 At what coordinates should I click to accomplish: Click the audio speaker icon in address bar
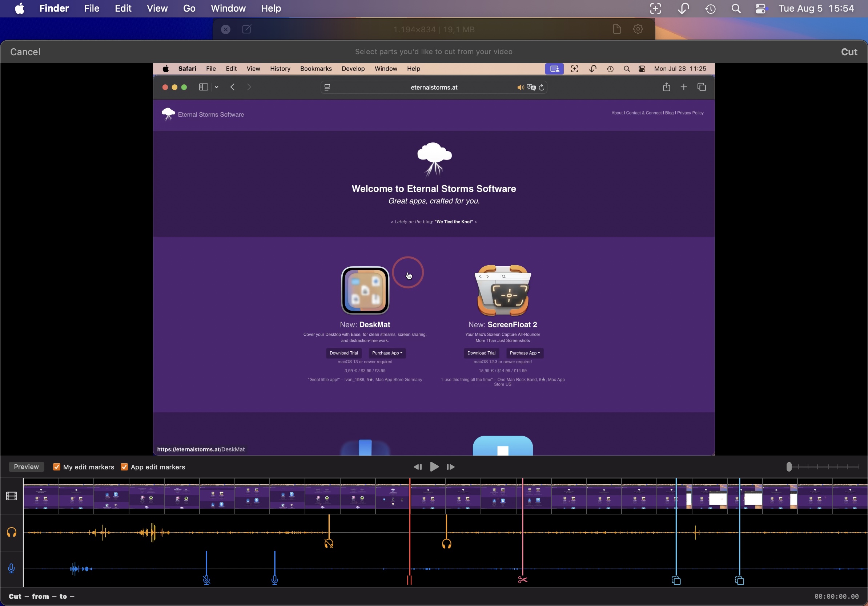click(521, 88)
